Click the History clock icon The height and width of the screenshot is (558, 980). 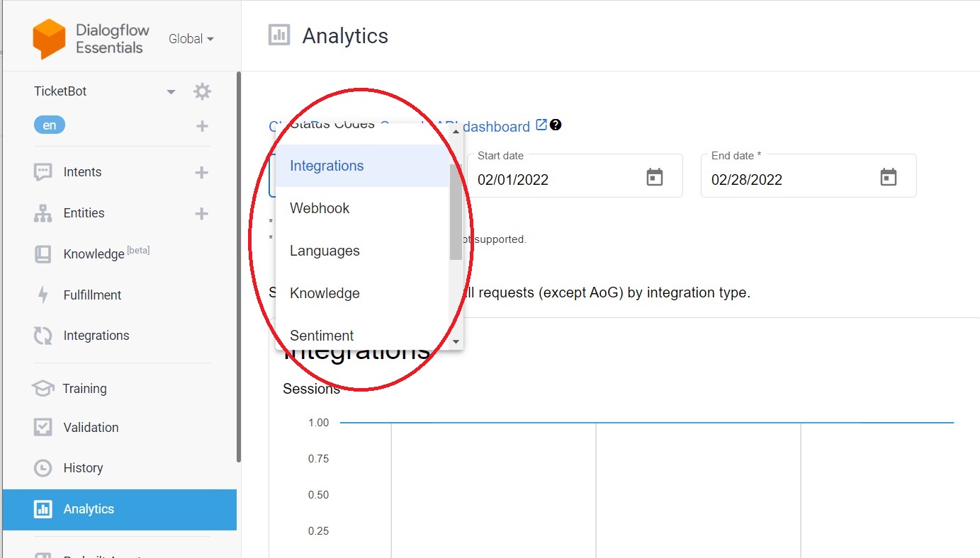point(43,467)
